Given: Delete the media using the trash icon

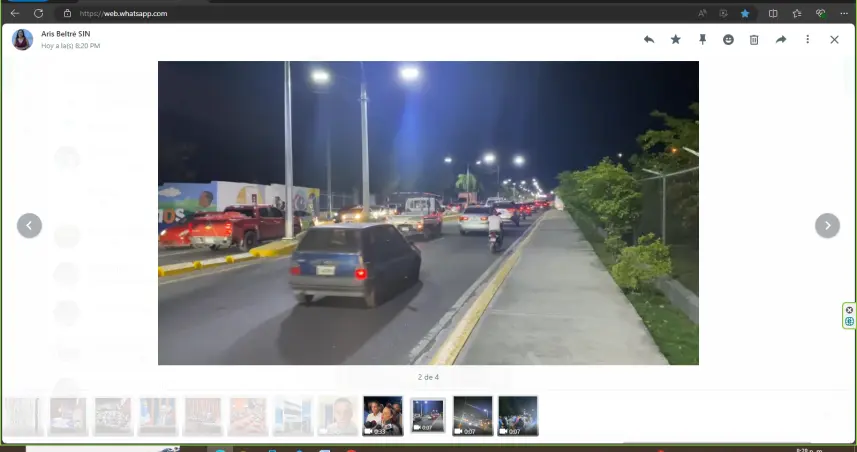Looking at the screenshot, I should [x=754, y=40].
